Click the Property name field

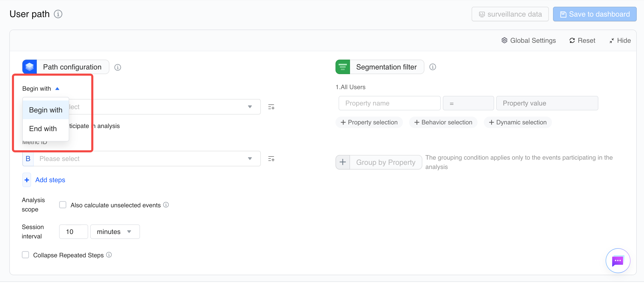click(x=389, y=103)
